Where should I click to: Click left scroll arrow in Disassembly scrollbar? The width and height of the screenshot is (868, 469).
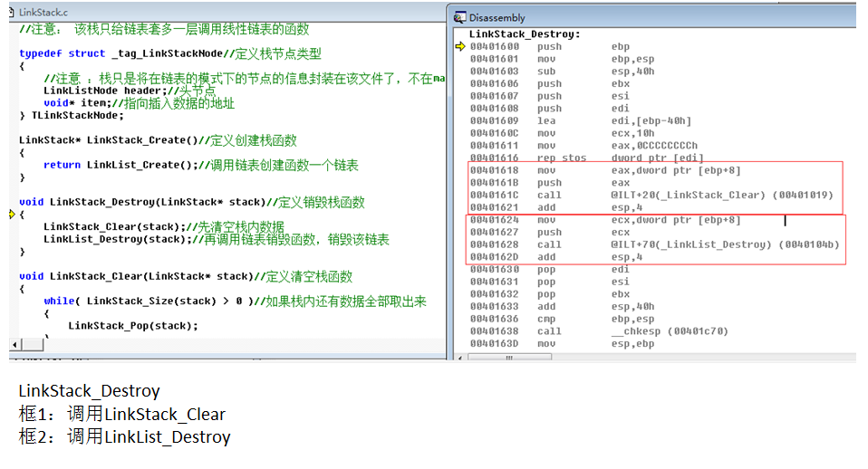click(x=460, y=358)
